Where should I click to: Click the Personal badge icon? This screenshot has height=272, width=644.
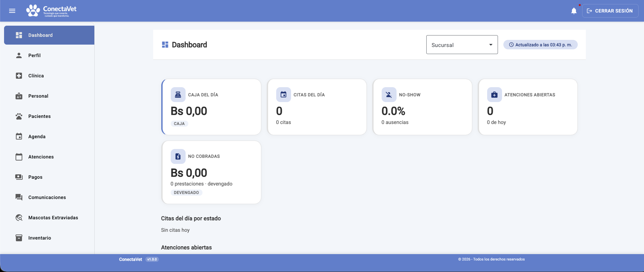point(19,96)
